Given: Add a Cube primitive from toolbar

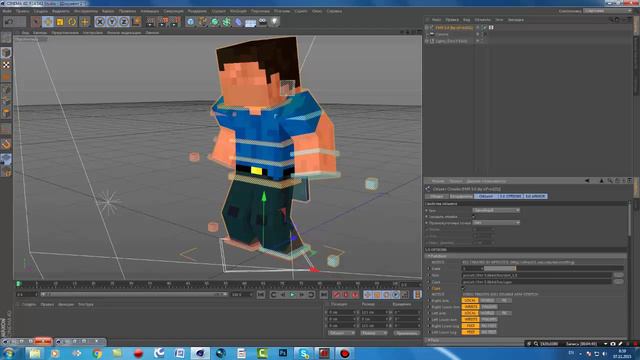Looking at the screenshot, I should (191, 22).
